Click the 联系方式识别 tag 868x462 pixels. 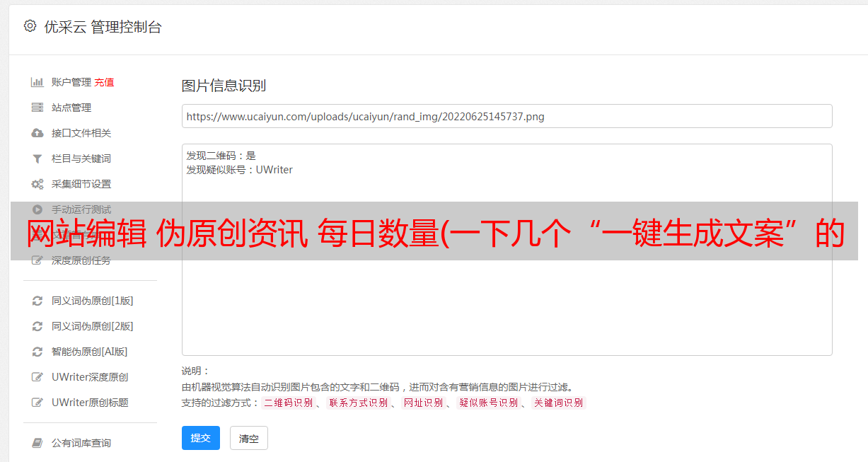[359, 403]
